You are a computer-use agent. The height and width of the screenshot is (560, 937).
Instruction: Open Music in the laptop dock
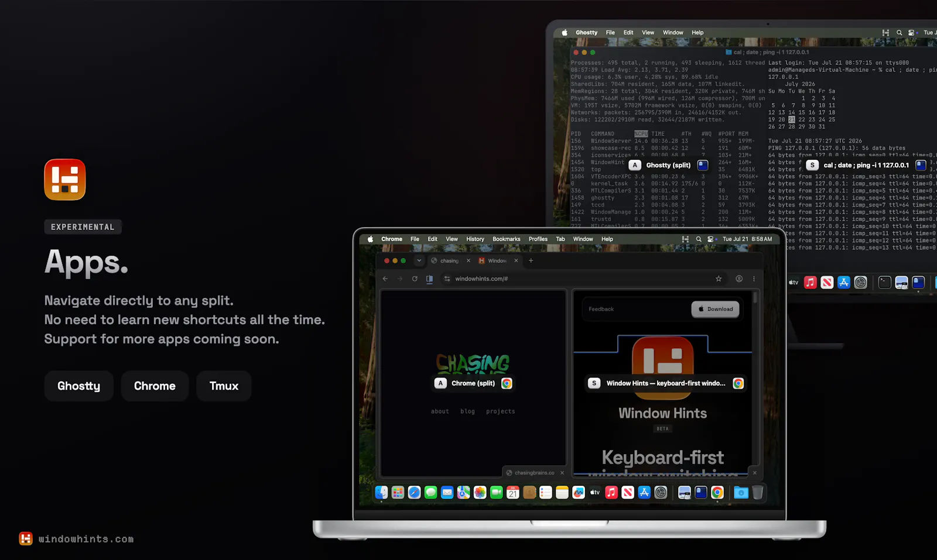(x=611, y=493)
